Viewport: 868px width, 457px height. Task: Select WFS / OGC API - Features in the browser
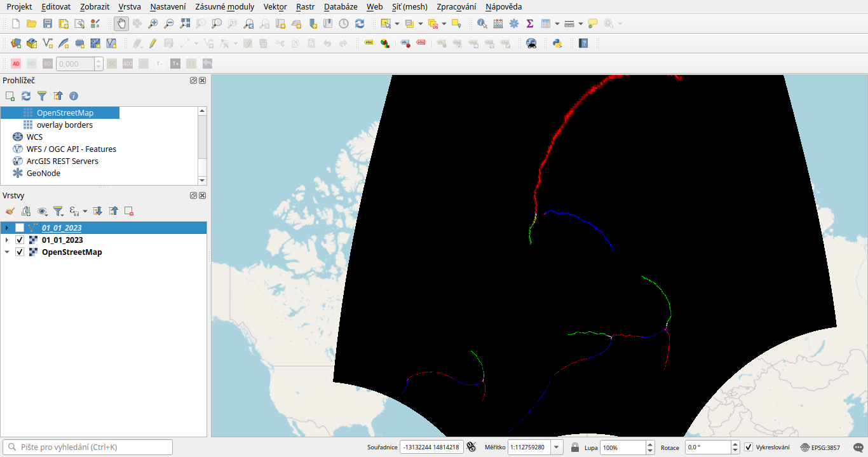(x=71, y=149)
